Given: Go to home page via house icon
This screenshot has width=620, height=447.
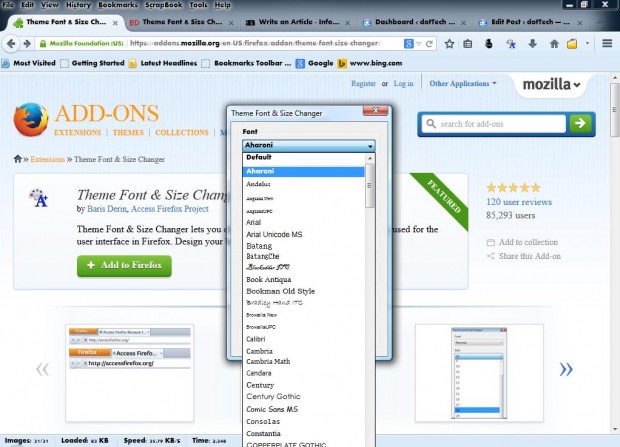Looking at the screenshot, I should [554, 44].
